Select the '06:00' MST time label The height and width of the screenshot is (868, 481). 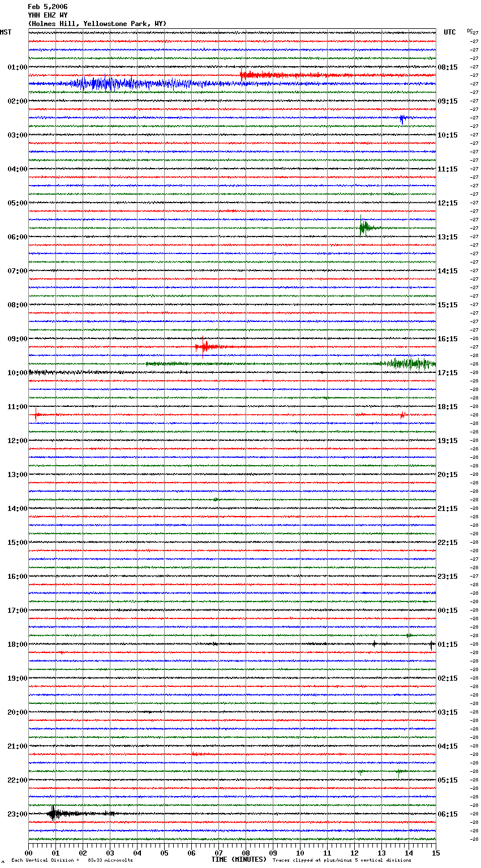(18, 237)
